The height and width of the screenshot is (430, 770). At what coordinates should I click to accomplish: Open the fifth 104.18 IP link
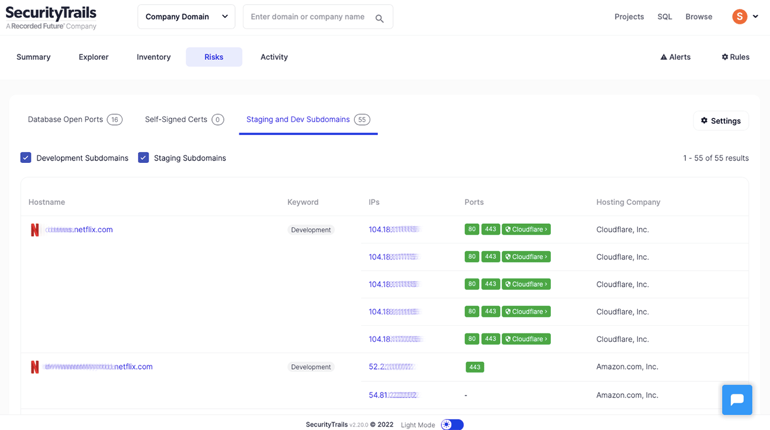[x=395, y=339]
